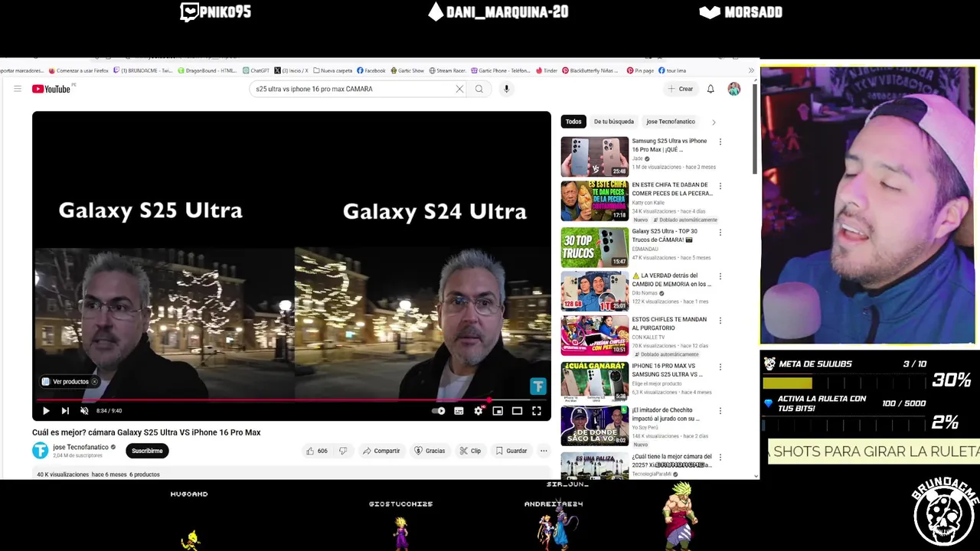This screenshot has height=551, width=980.
Task: Open the Stream Racer bookmark
Action: pos(448,70)
